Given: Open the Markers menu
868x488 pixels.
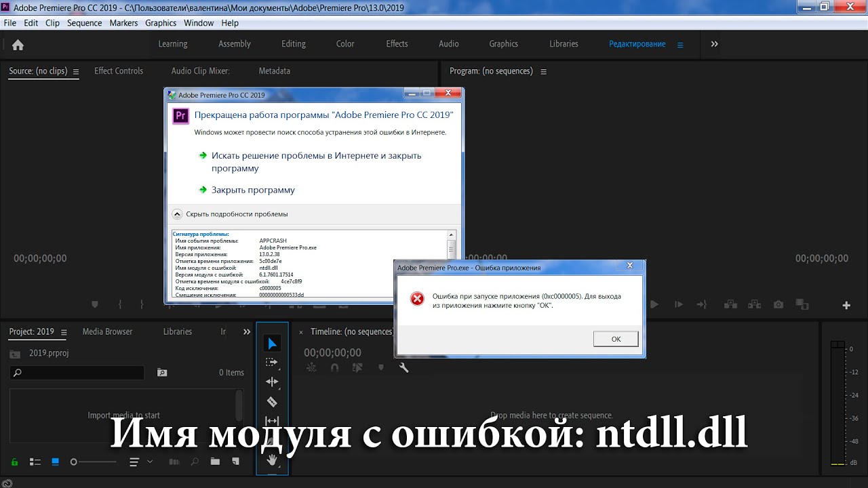Looking at the screenshot, I should 123,23.
